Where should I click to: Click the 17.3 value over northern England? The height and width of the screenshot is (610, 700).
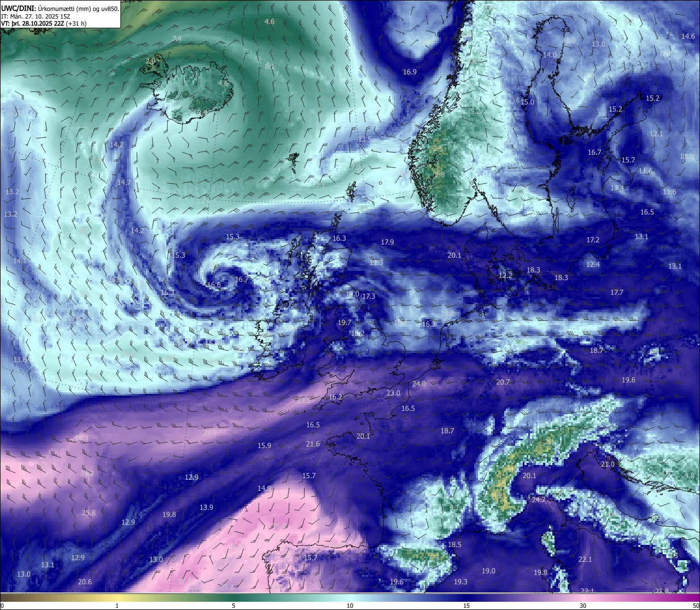[369, 297]
